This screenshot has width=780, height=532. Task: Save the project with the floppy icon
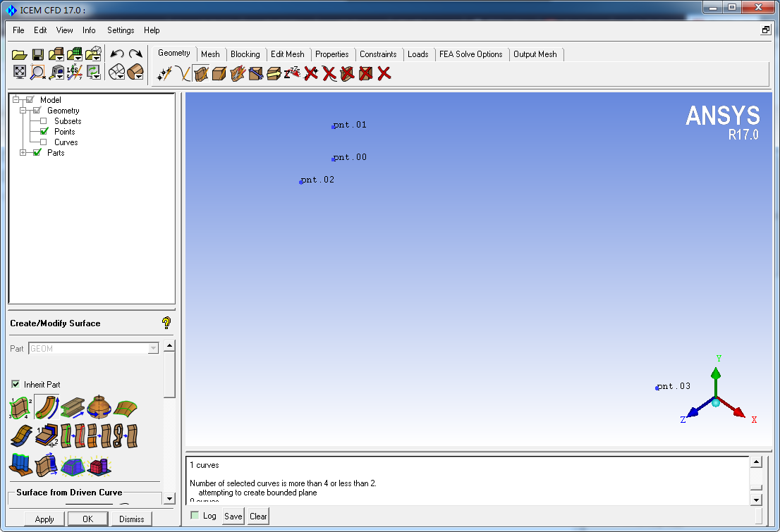point(38,54)
